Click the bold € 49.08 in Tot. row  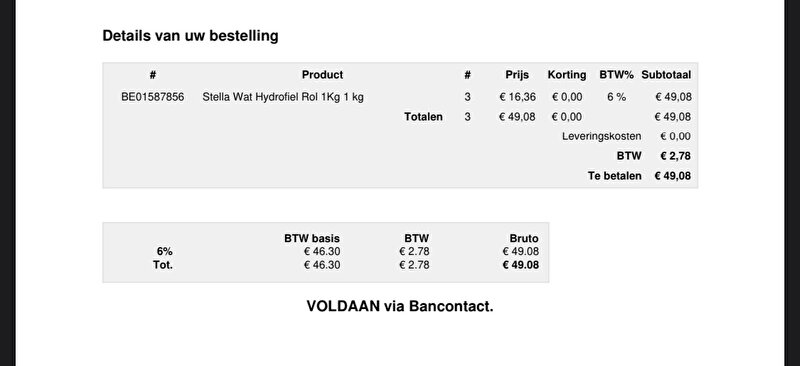pos(520,265)
